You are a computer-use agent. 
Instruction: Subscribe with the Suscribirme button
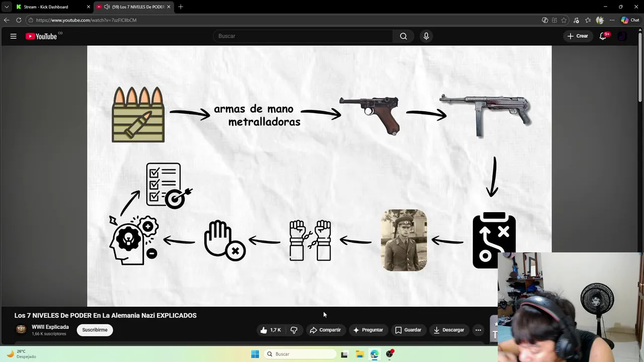pyautogui.click(x=95, y=330)
